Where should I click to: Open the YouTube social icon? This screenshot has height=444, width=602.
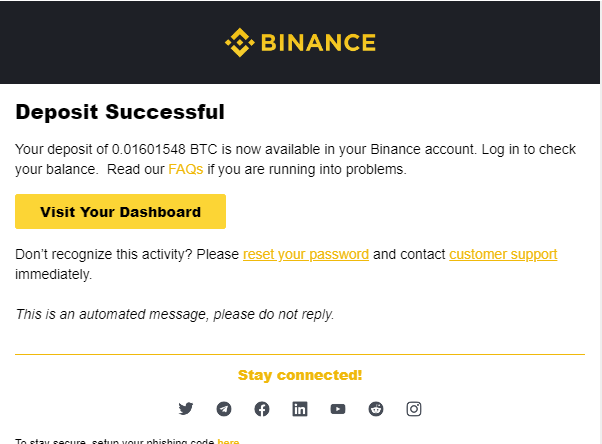coord(338,409)
